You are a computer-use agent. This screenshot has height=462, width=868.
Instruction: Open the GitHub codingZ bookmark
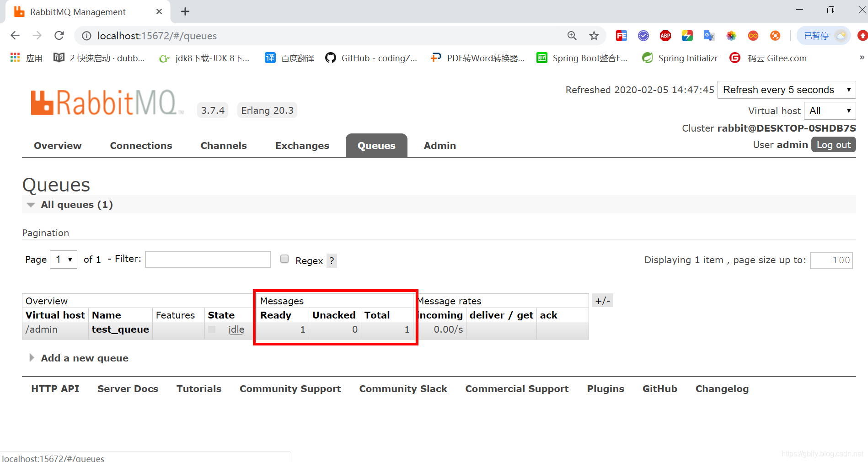tap(371, 58)
